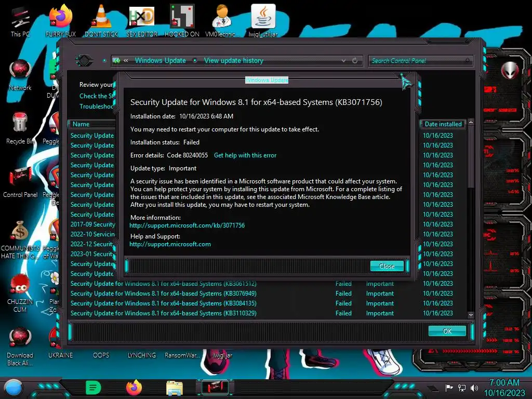Click the Troubleshoot link in update history
Viewport: 532px width, 399px height.
coord(96,106)
